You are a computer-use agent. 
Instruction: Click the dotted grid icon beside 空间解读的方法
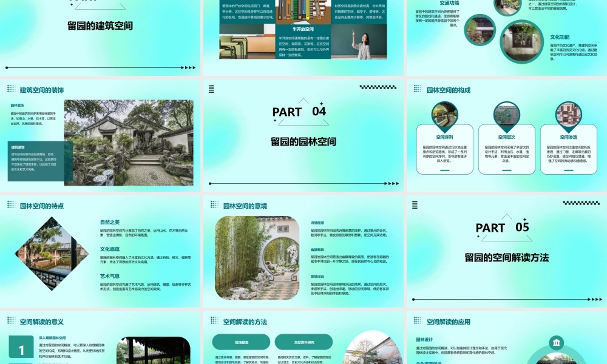point(214,320)
